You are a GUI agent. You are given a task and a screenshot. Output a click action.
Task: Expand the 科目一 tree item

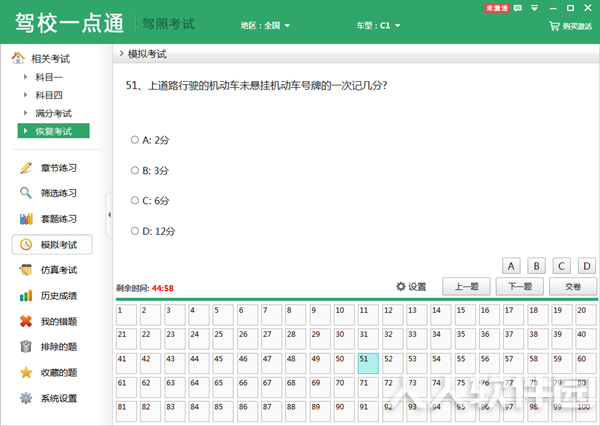tap(25, 77)
